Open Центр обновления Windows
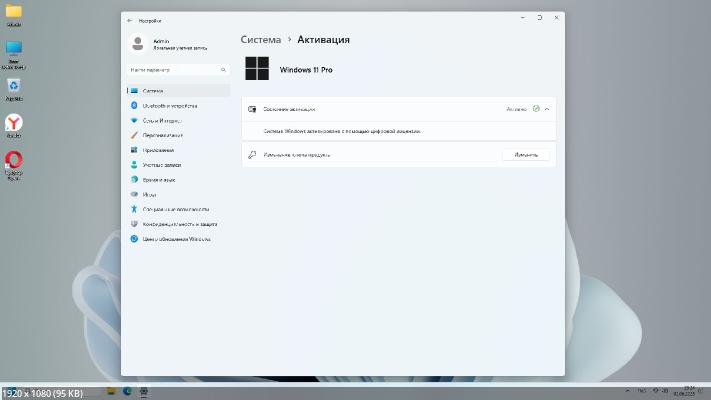Viewport: 711px width, 400px height. (x=178, y=239)
